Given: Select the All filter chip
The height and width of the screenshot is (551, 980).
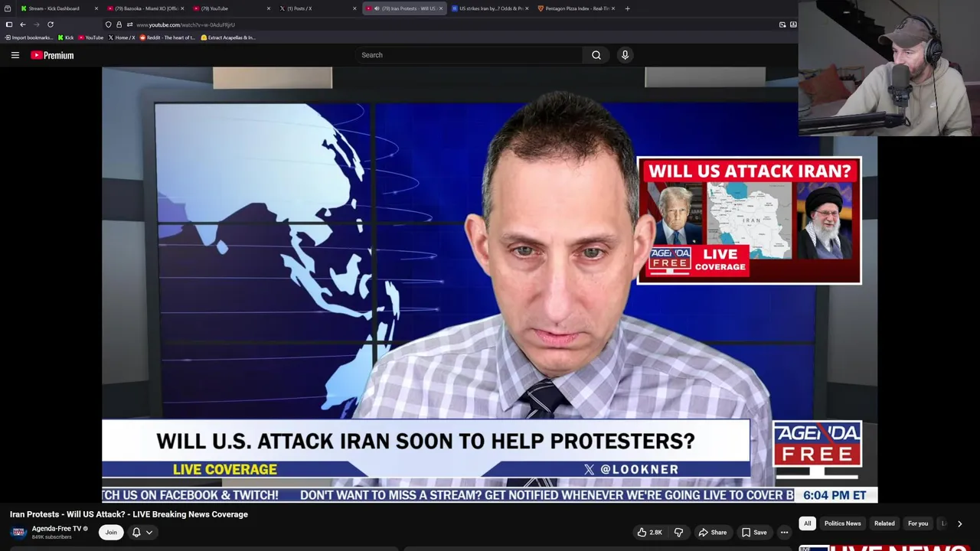Looking at the screenshot, I should 807,523.
